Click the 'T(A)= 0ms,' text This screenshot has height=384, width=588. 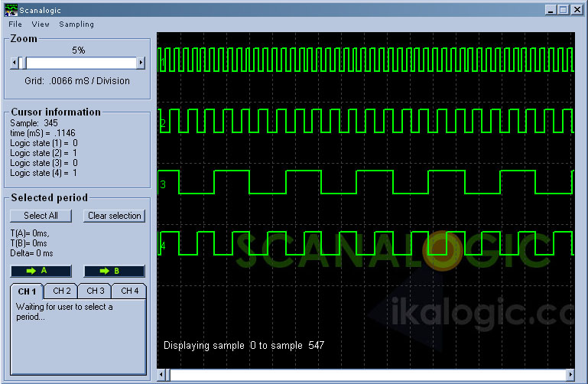tap(30, 233)
